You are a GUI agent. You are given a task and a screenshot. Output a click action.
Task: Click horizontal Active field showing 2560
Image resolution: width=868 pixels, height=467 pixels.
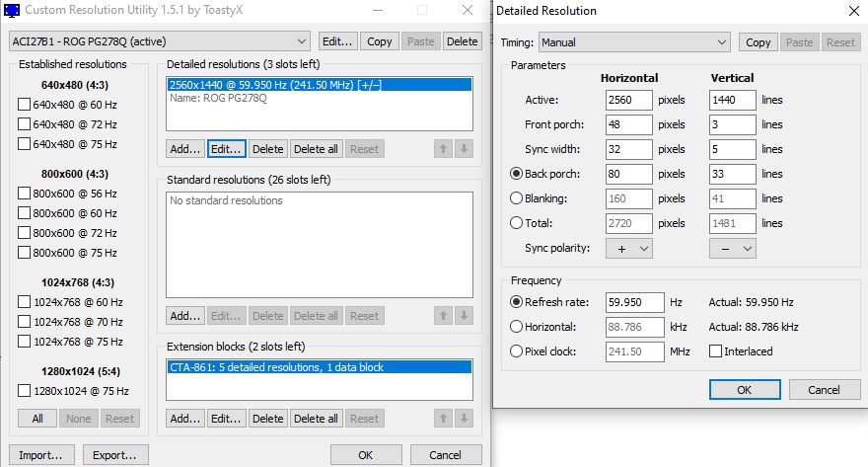[629, 100]
